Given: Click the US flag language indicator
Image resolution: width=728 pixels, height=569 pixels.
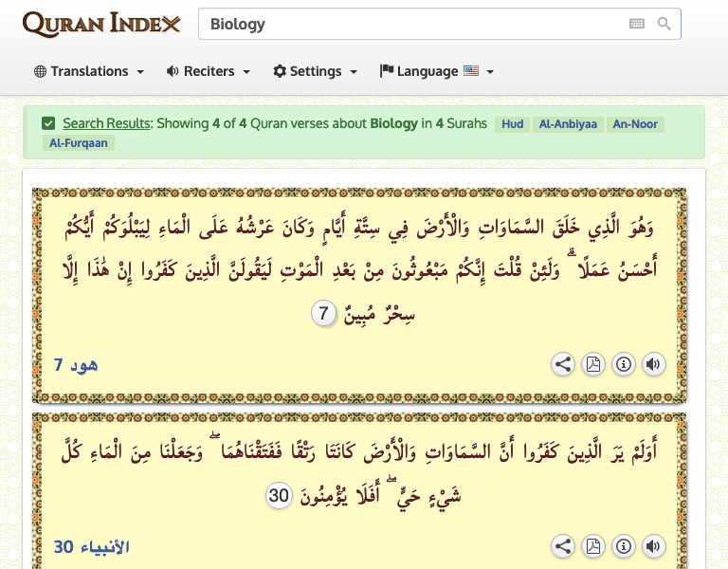Looking at the screenshot, I should point(471,70).
